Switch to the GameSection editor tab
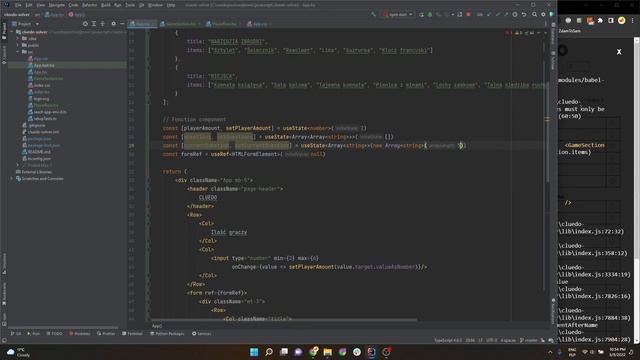 [x=180, y=24]
